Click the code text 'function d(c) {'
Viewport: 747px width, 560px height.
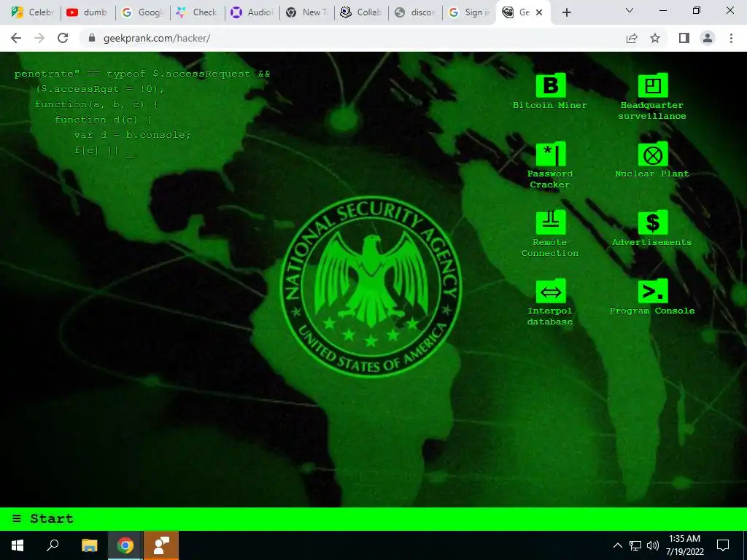click(x=102, y=120)
